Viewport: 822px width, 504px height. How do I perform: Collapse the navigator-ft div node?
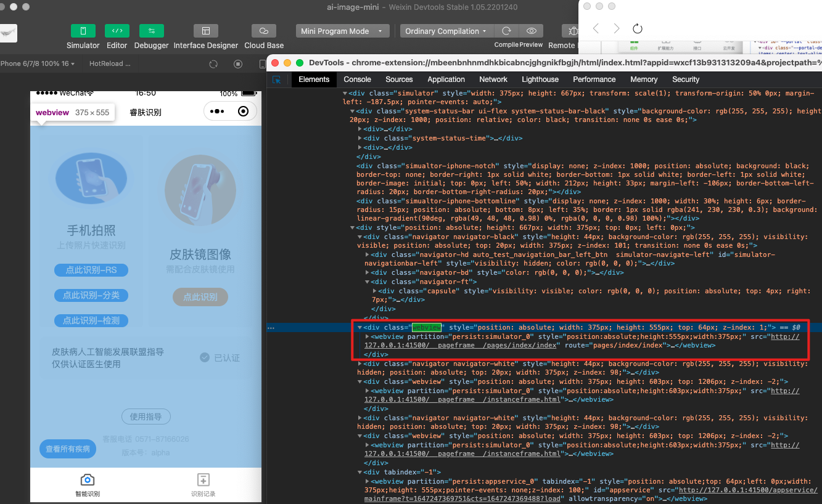pyautogui.click(x=368, y=282)
